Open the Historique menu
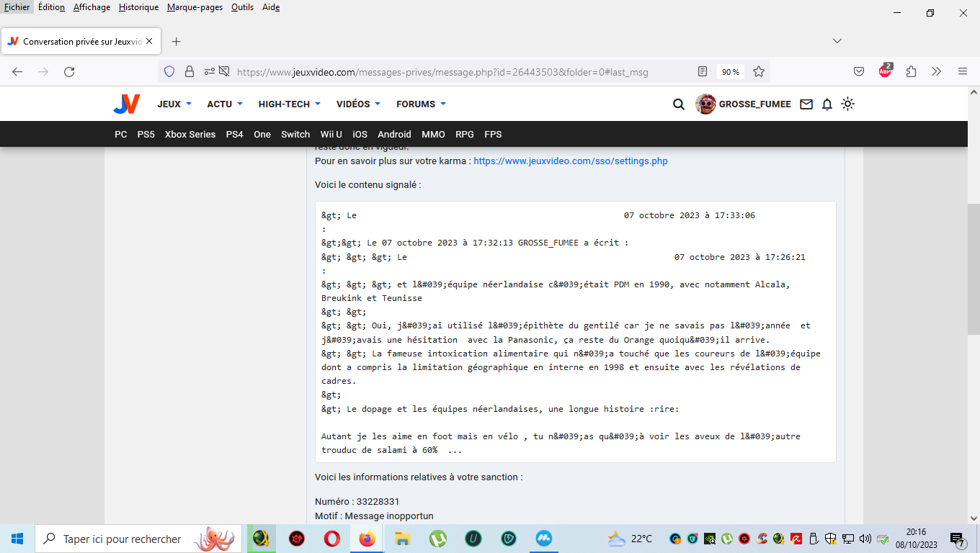Viewport: 980px width, 553px height. pos(138,7)
